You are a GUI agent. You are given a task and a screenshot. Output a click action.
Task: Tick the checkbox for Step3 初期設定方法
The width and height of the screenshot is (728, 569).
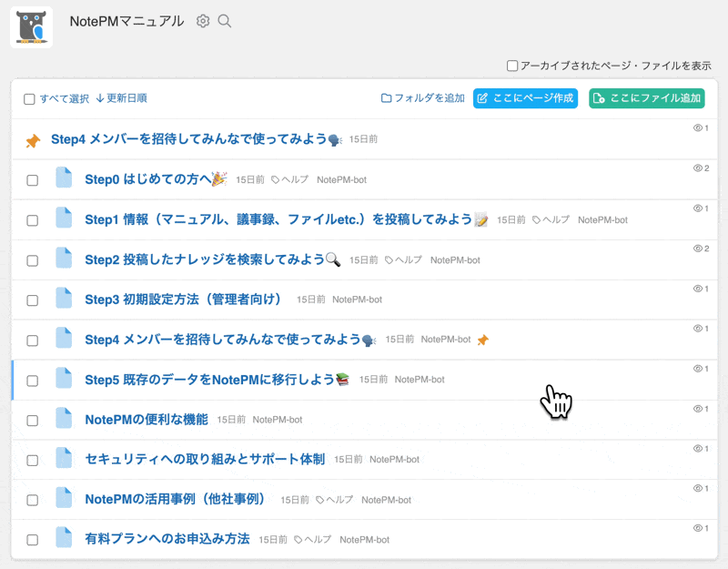click(x=33, y=300)
